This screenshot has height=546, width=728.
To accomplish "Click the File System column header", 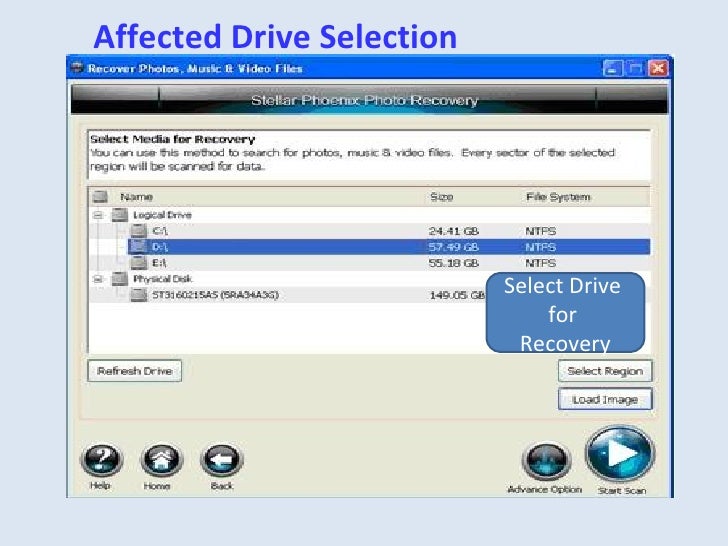I will pos(558,197).
